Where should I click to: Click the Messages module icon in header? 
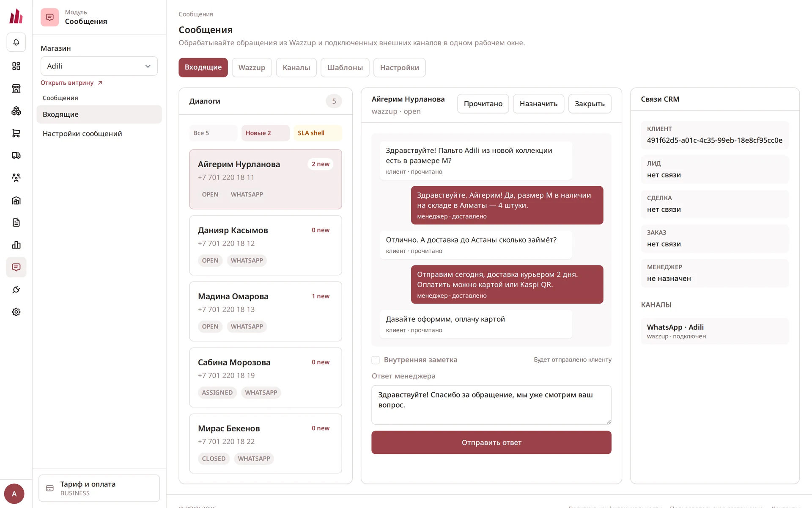click(49, 17)
